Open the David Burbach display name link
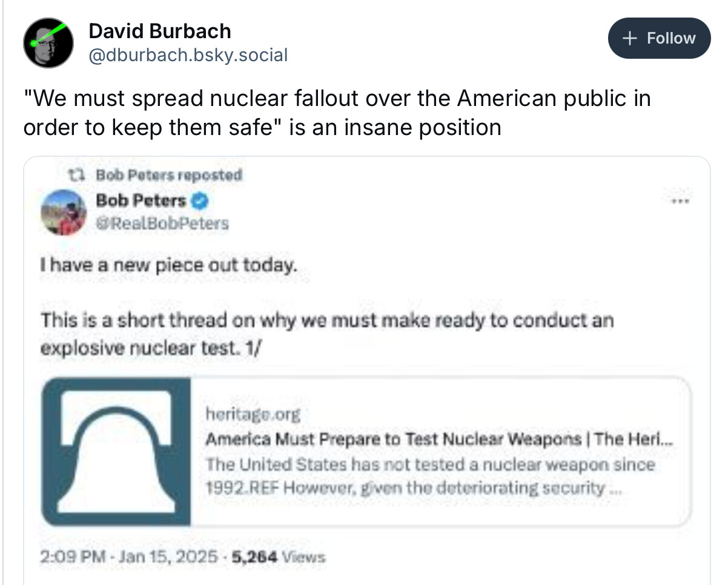Image resolution: width=728 pixels, height=585 pixels. pyautogui.click(x=159, y=30)
